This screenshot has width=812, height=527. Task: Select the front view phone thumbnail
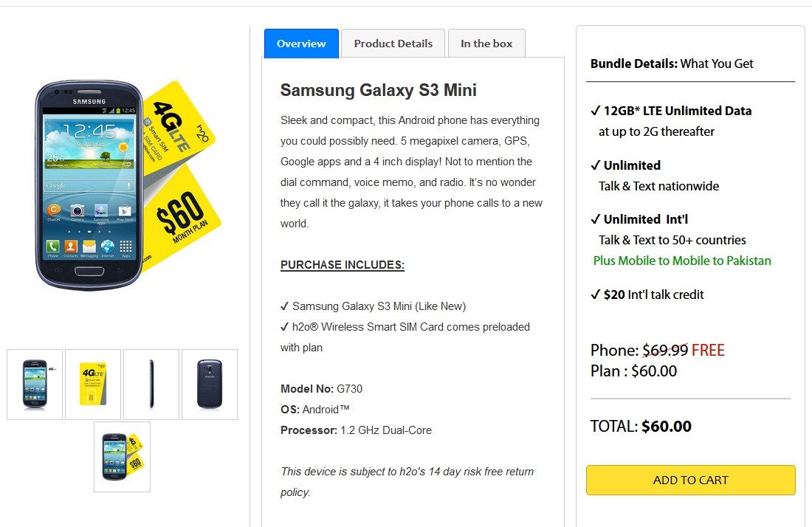pos(35,384)
